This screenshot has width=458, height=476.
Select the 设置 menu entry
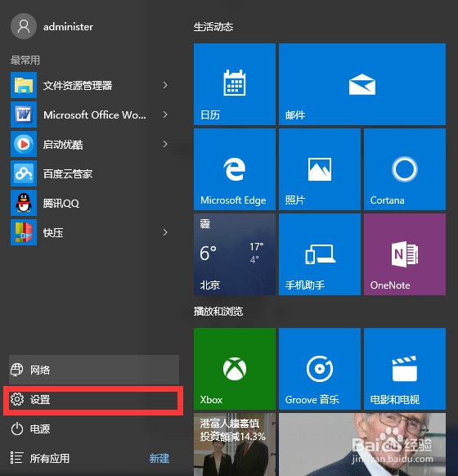[94, 399]
